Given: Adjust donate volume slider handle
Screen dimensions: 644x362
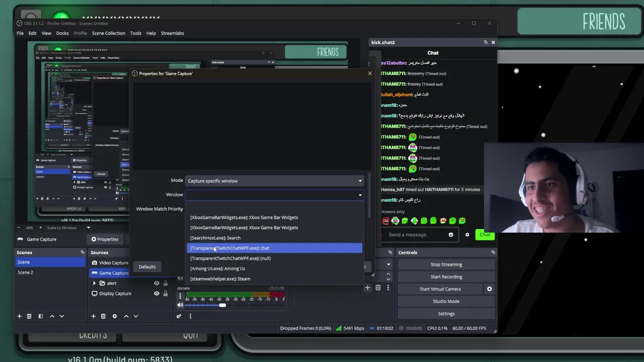Looking at the screenshot, I should [x=222, y=305].
